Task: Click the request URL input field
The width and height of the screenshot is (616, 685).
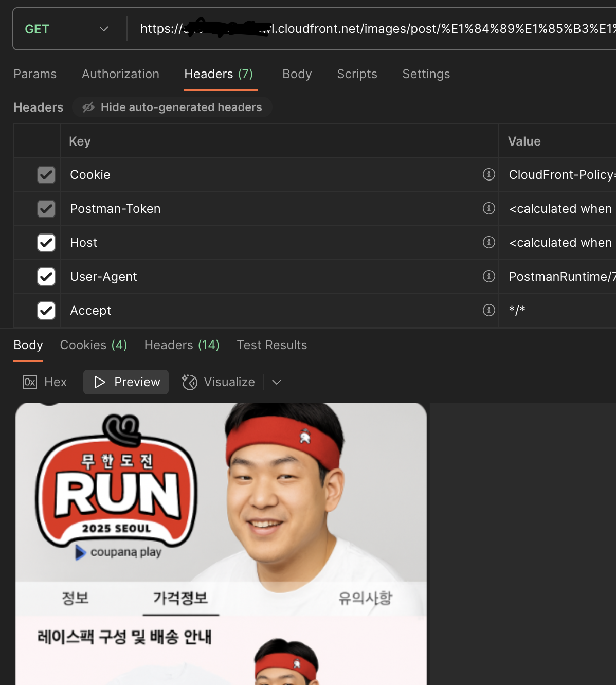Action: [375, 29]
